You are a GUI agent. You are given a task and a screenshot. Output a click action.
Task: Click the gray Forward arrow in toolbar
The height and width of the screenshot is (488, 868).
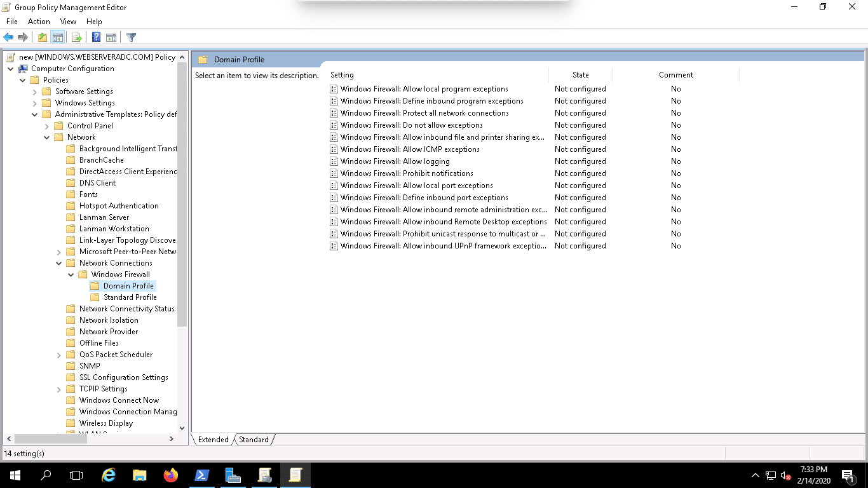point(23,37)
